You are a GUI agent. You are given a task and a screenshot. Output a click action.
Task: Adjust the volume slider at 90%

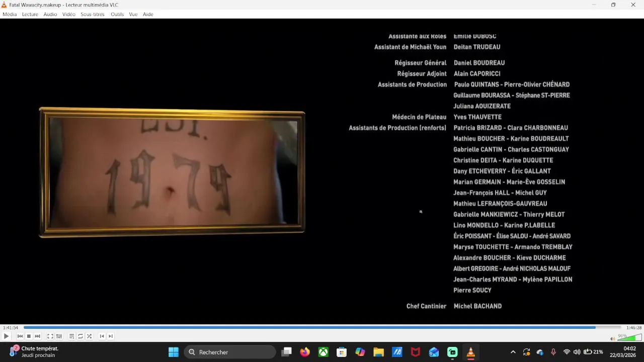point(629,337)
